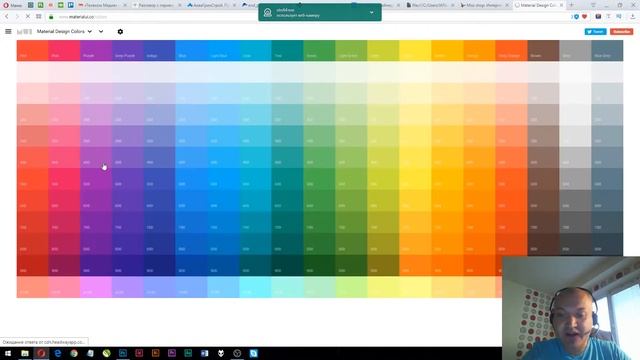
Task: Select the Lime header swatch
Action: 383,51
